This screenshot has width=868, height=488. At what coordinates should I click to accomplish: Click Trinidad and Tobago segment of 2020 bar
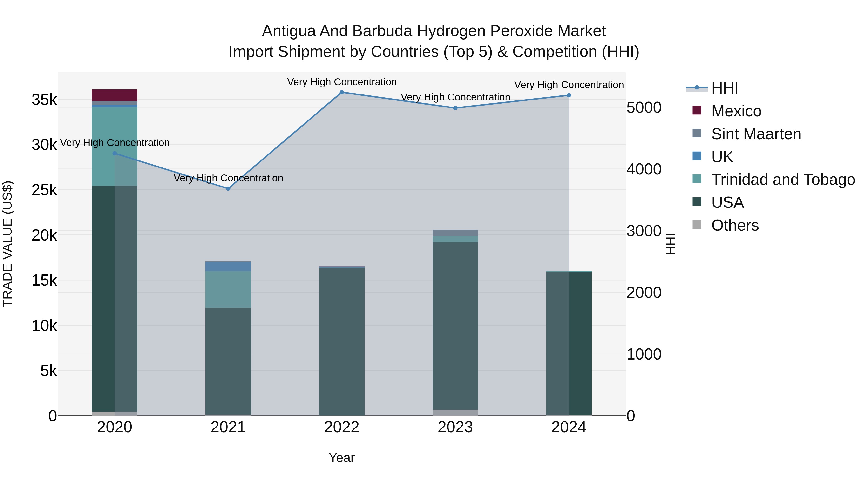tap(115, 147)
